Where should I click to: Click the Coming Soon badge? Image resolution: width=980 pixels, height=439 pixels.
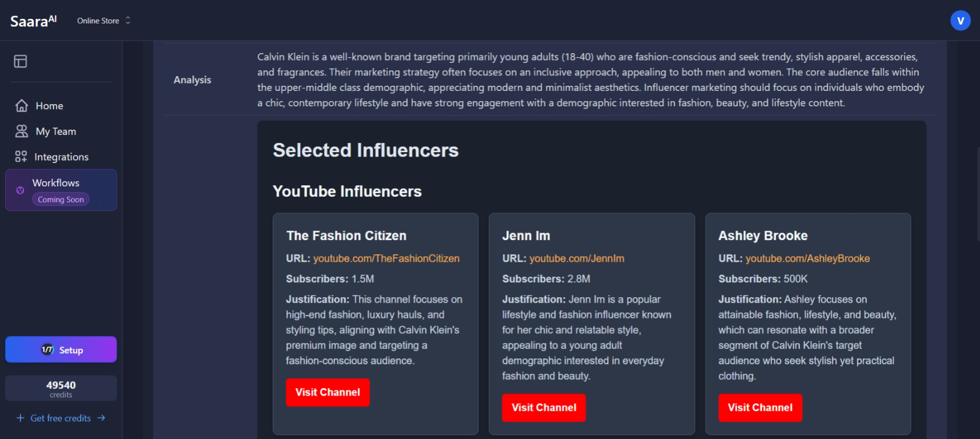[x=61, y=199]
